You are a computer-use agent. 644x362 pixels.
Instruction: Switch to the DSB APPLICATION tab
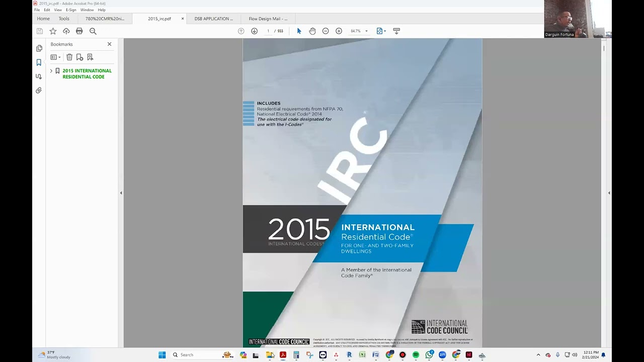[x=214, y=19]
